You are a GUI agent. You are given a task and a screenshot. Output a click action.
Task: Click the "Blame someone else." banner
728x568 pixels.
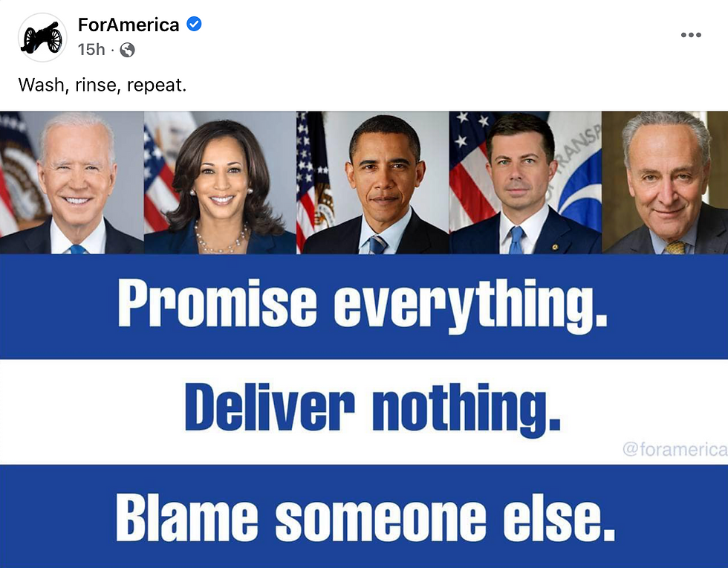click(364, 516)
